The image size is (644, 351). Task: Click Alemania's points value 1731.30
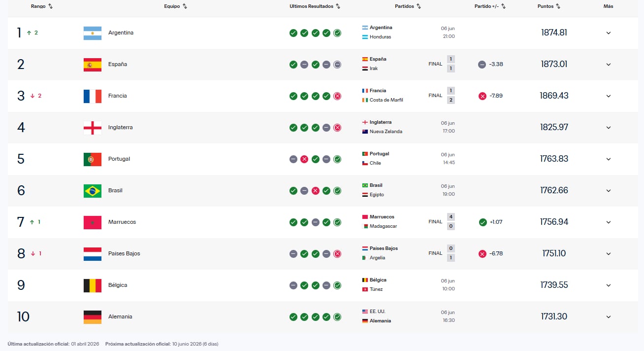click(x=554, y=316)
